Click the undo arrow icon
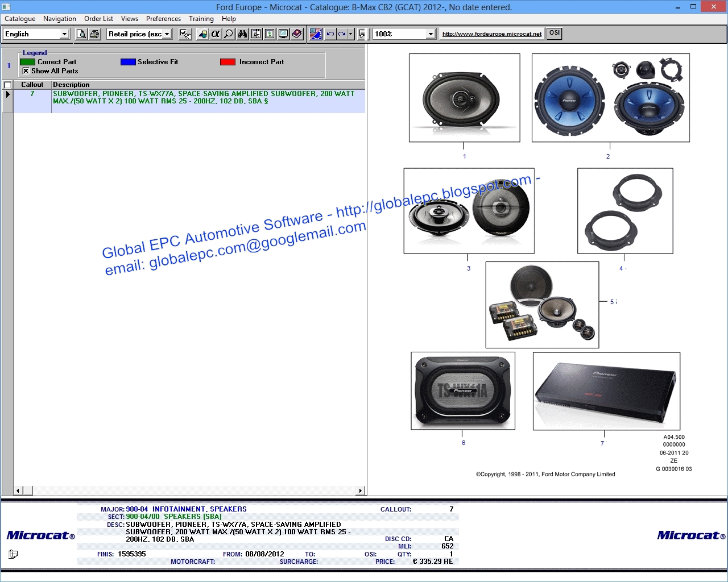728x582 pixels. click(x=330, y=34)
